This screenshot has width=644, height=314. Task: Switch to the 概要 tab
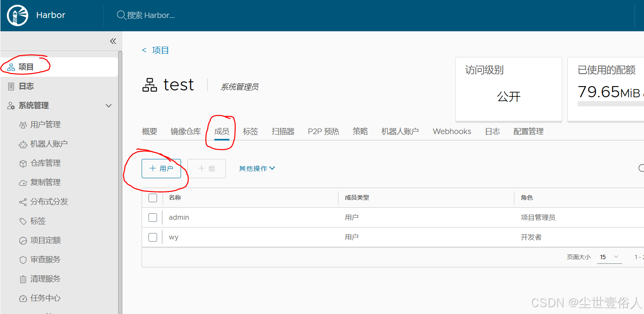[x=150, y=132]
